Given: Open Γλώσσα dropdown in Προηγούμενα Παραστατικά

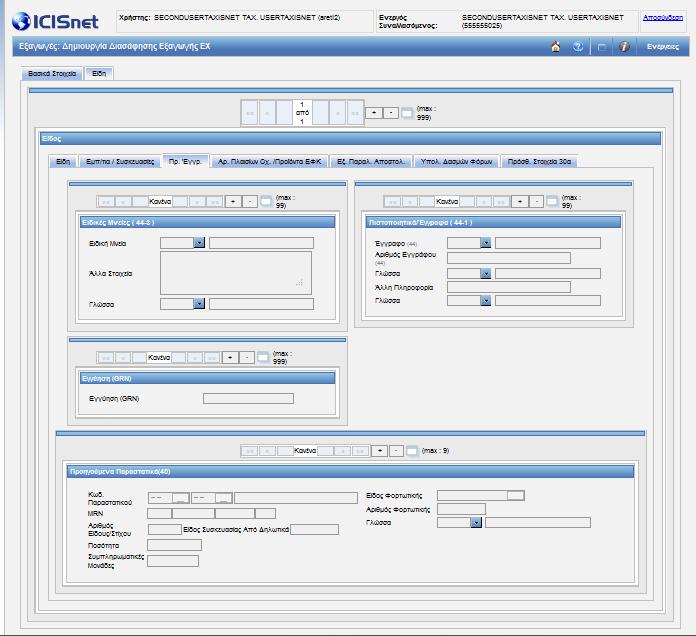Looking at the screenshot, I should pyautogui.click(x=476, y=523).
